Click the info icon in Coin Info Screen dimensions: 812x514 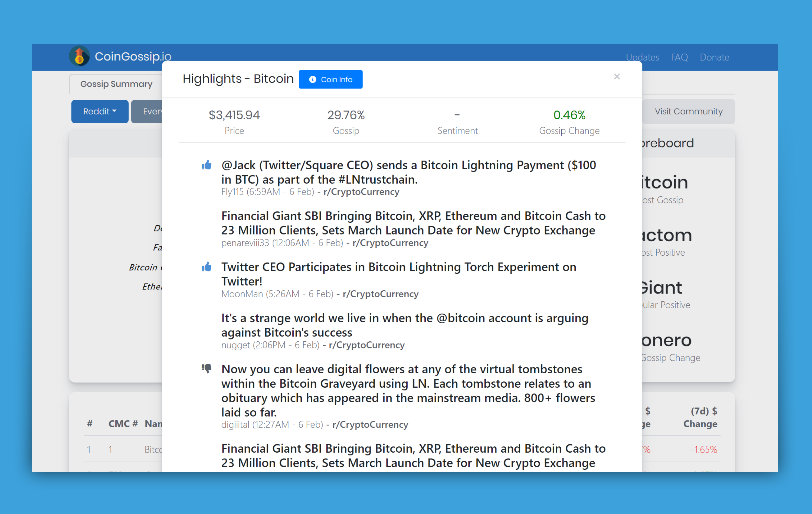point(313,80)
